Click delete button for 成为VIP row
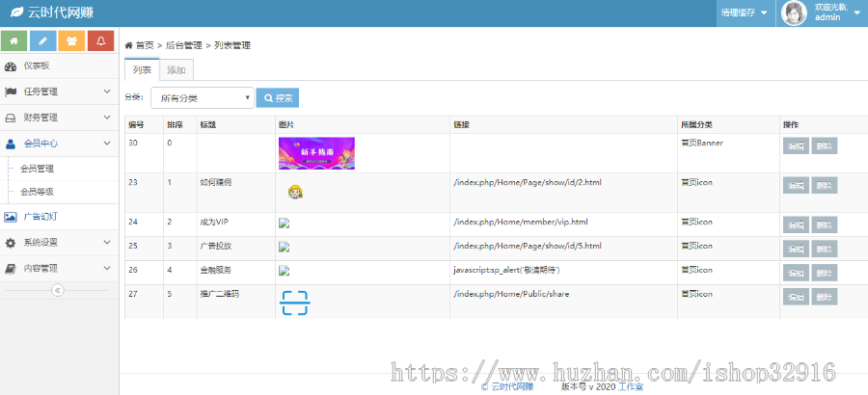Image resolution: width=868 pixels, height=395 pixels. click(x=825, y=224)
